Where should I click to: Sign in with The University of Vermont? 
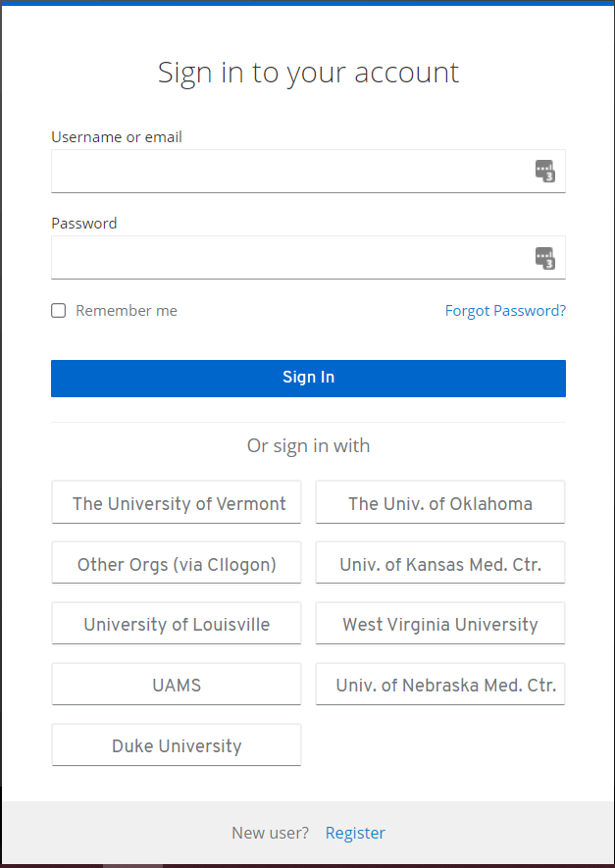[176, 502]
